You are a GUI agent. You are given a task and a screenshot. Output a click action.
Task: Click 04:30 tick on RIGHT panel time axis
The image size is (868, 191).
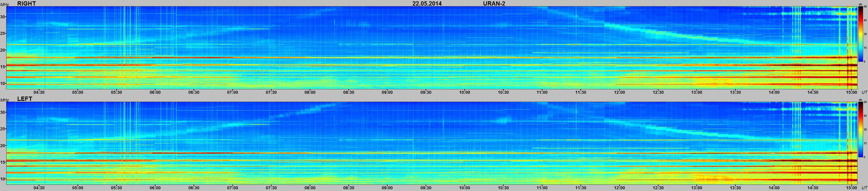click(x=39, y=92)
